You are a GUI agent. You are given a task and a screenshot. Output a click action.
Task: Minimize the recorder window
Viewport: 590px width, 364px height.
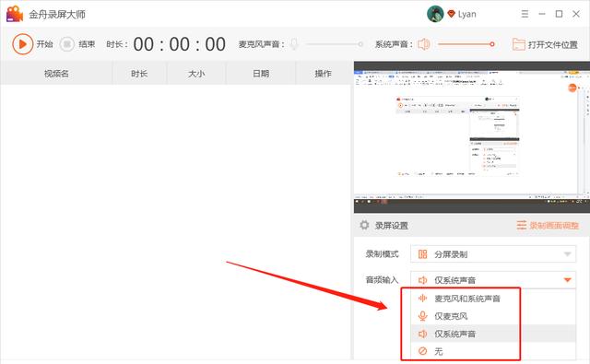click(542, 14)
